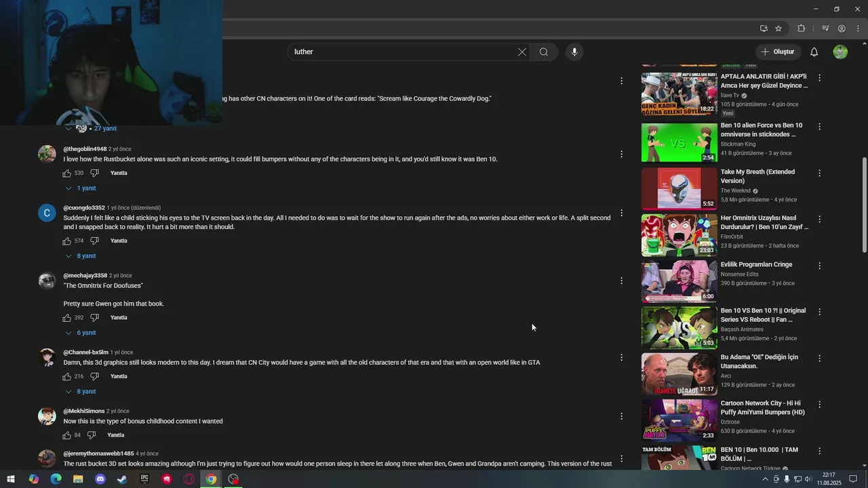
Task: Open APTALA ANLATIR GİBİ video title
Action: (764, 81)
